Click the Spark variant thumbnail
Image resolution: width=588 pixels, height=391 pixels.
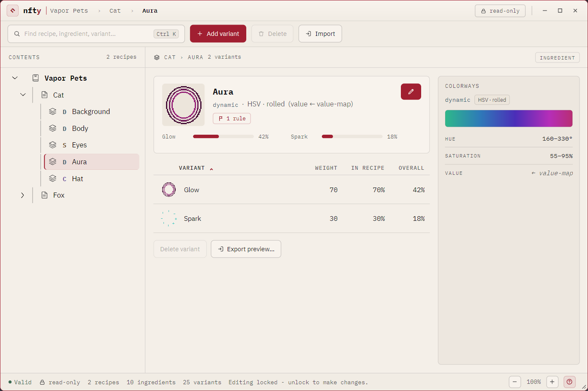169,218
